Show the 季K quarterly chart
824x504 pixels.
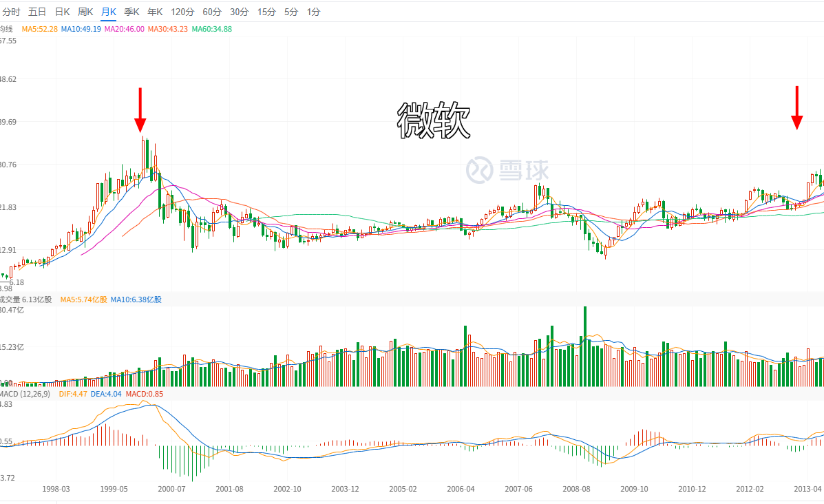(x=132, y=12)
